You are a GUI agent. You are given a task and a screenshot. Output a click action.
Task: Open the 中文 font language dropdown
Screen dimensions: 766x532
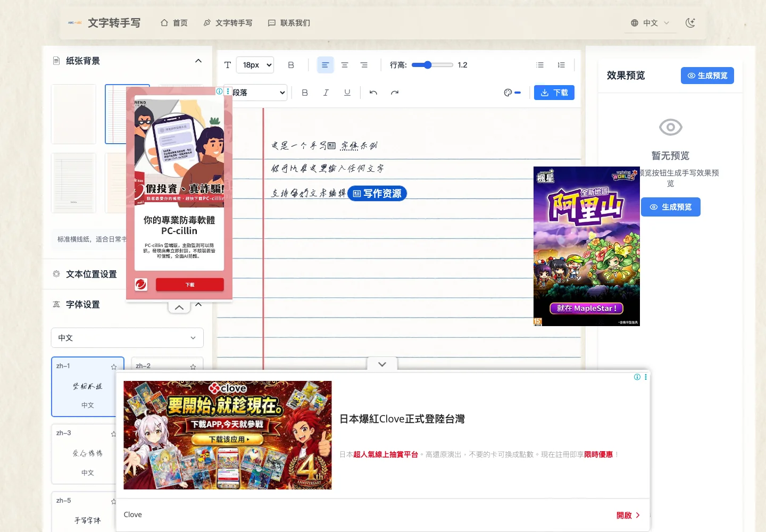click(x=127, y=338)
